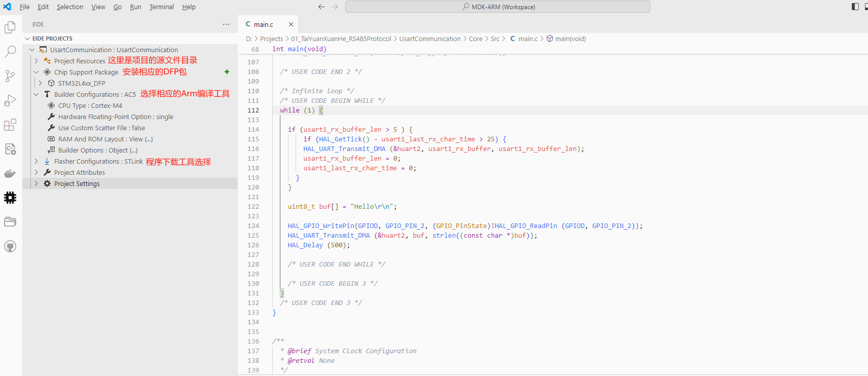This screenshot has height=376, width=868.
Task: Expand the STM32L4xx_DFP node
Action: click(40, 83)
